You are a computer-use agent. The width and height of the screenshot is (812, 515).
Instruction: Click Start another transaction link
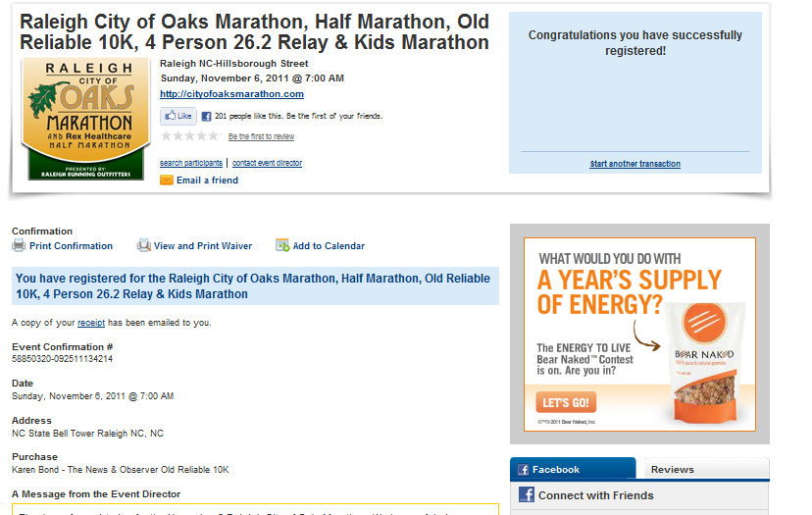point(634,164)
